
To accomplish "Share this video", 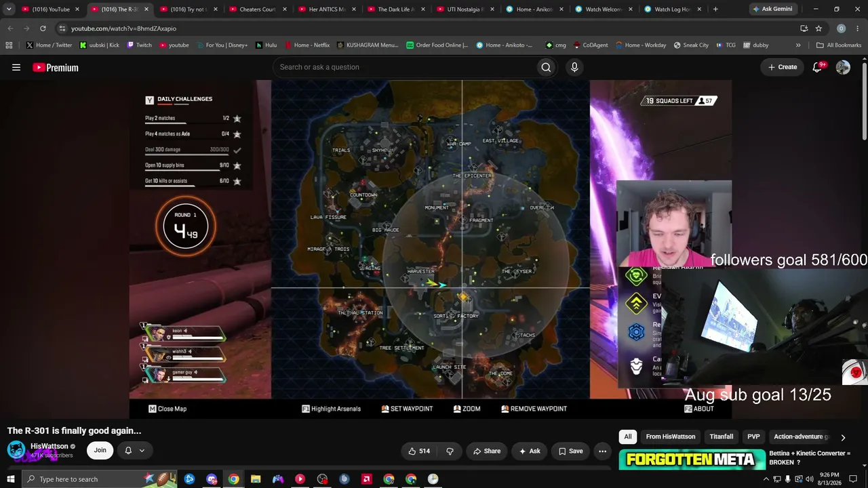I will click(x=487, y=451).
